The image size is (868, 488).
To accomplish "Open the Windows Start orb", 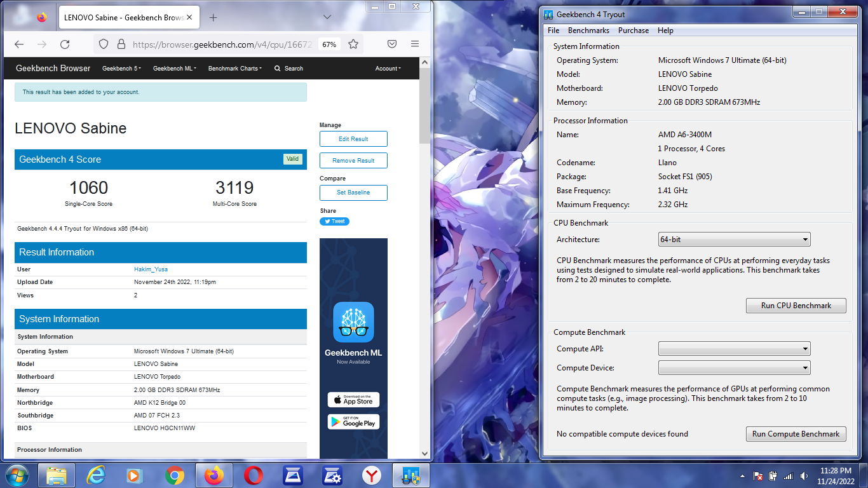I will pos(16,475).
